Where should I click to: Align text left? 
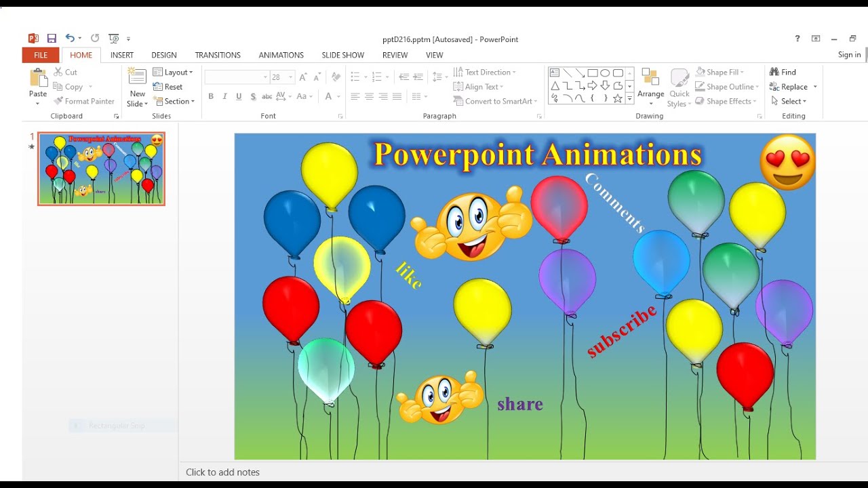click(x=355, y=97)
